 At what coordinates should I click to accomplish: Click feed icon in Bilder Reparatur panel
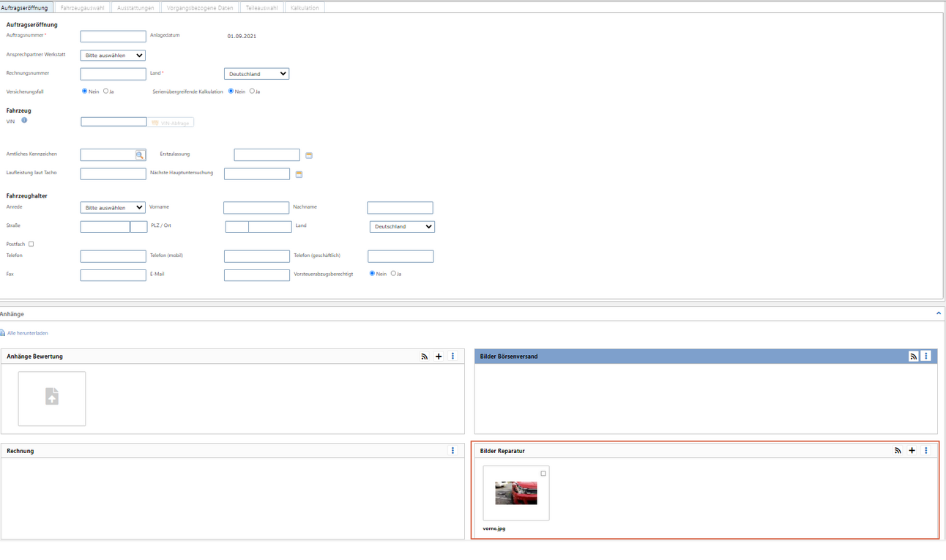(x=898, y=451)
